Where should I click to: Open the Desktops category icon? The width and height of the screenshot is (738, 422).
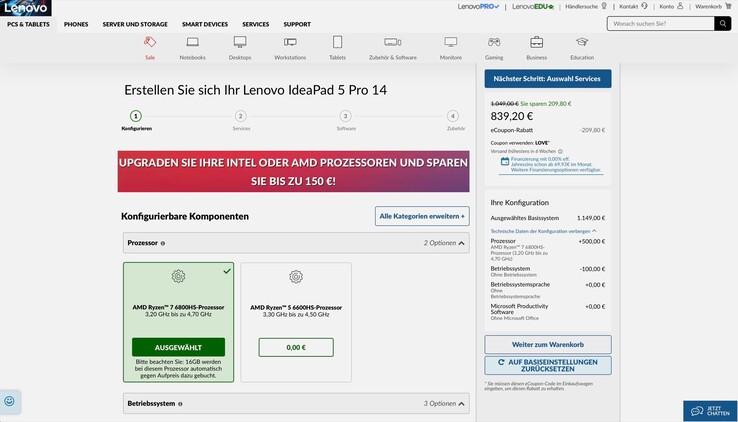240,42
